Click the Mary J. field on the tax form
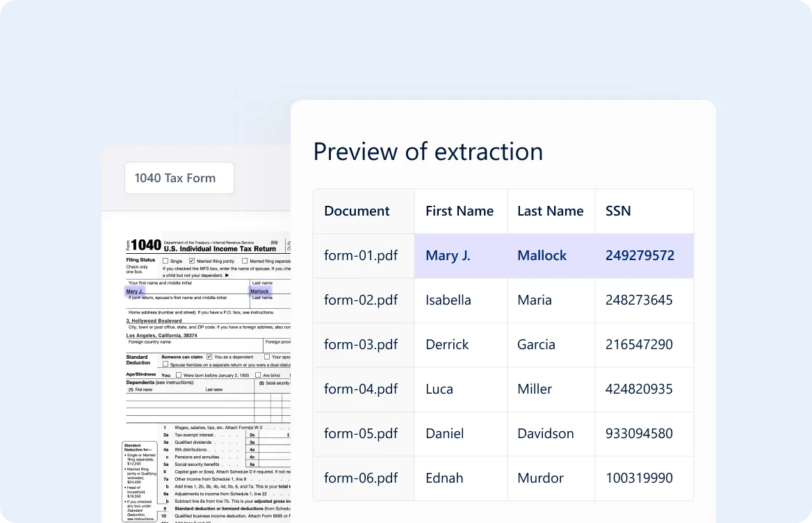812x523 pixels. [x=135, y=291]
